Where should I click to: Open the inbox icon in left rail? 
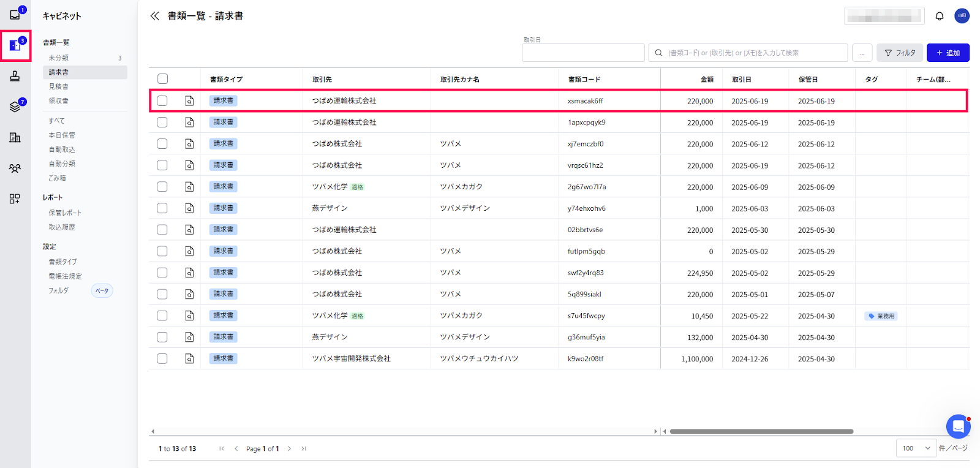(15, 15)
